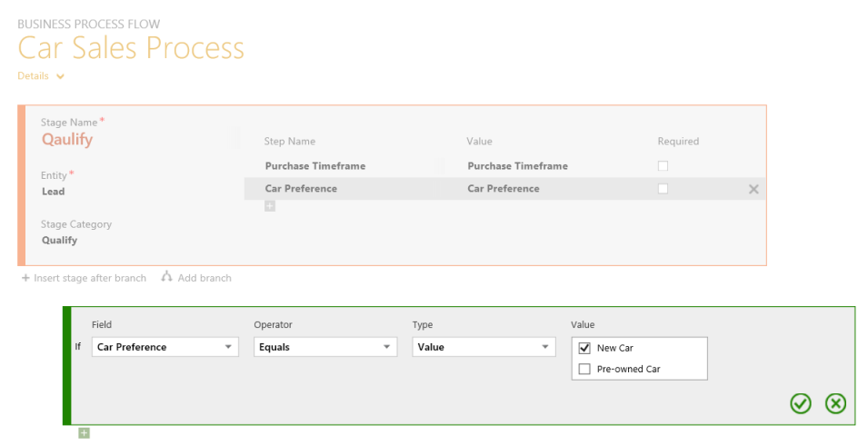
Task: Click the Add branch link text
Action: (x=205, y=278)
